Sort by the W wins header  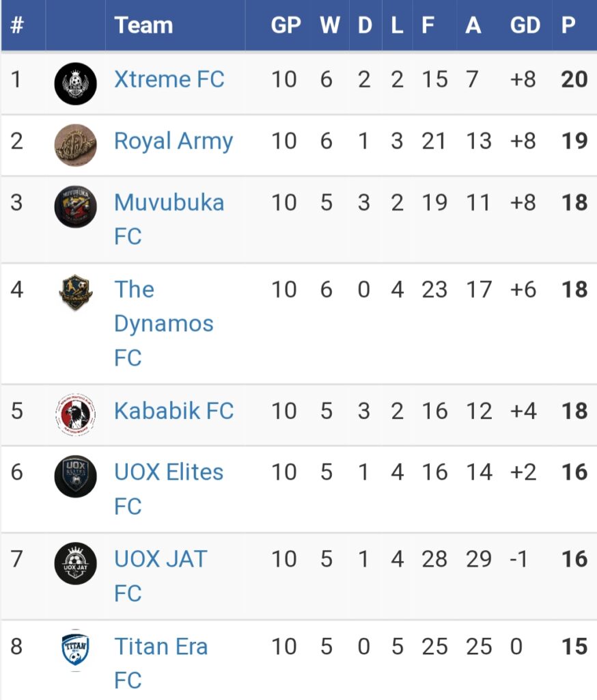click(x=330, y=25)
